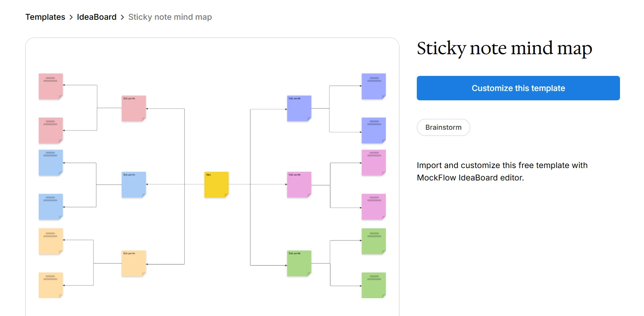Click the top violet sticky note on right

point(373,87)
